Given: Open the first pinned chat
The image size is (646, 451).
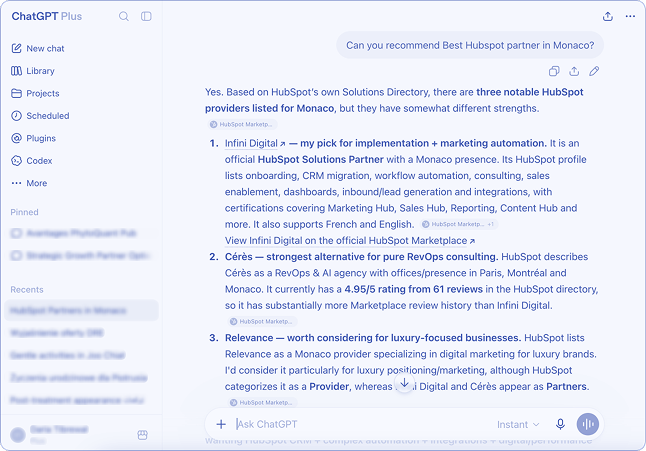Looking at the screenshot, I should 81,234.
